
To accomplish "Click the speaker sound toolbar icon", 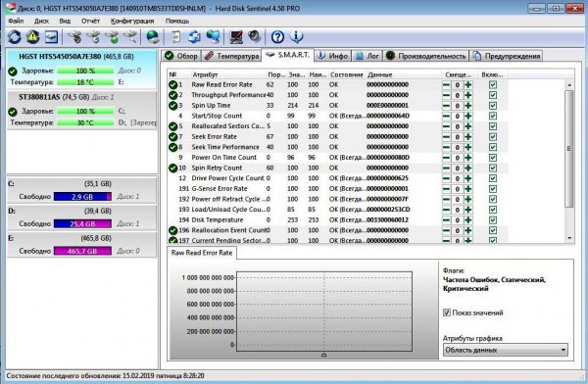I will pos(255,37).
